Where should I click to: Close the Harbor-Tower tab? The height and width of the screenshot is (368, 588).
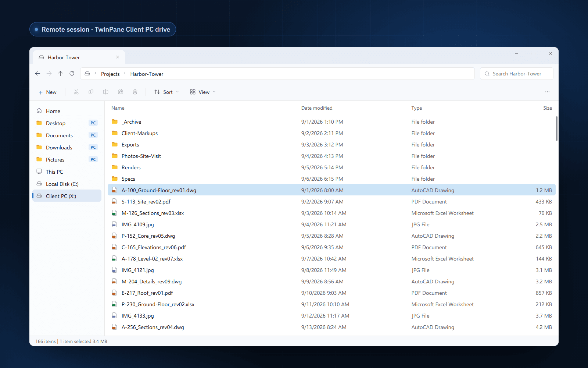click(118, 57)
